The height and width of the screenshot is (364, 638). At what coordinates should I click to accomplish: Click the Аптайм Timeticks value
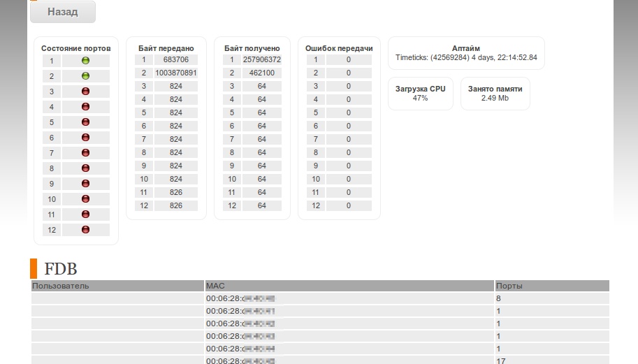(x=466, y=57)
